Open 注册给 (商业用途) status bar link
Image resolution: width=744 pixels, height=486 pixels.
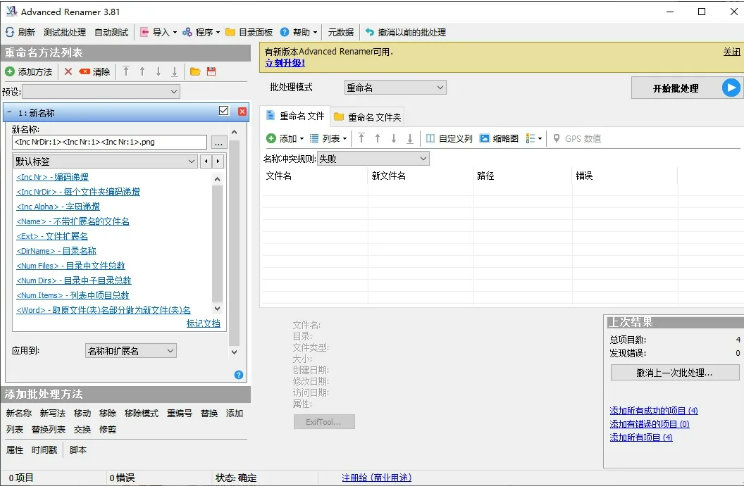tap(377, 477)
